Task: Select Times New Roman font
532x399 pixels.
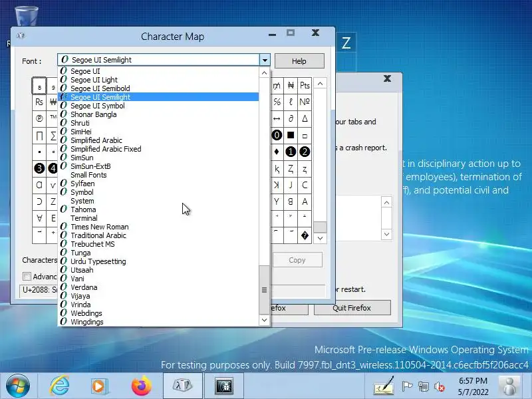Action: pos(158,227)
